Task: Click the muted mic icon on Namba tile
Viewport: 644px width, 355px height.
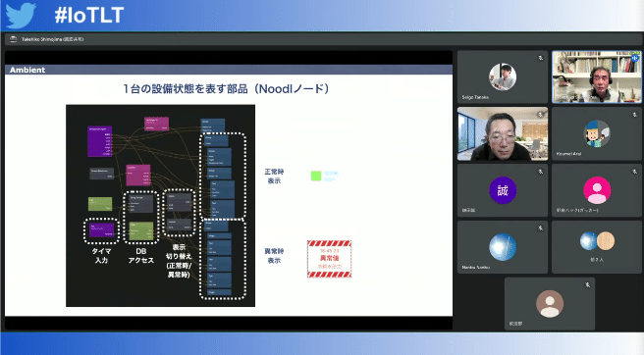Action: 541,228
